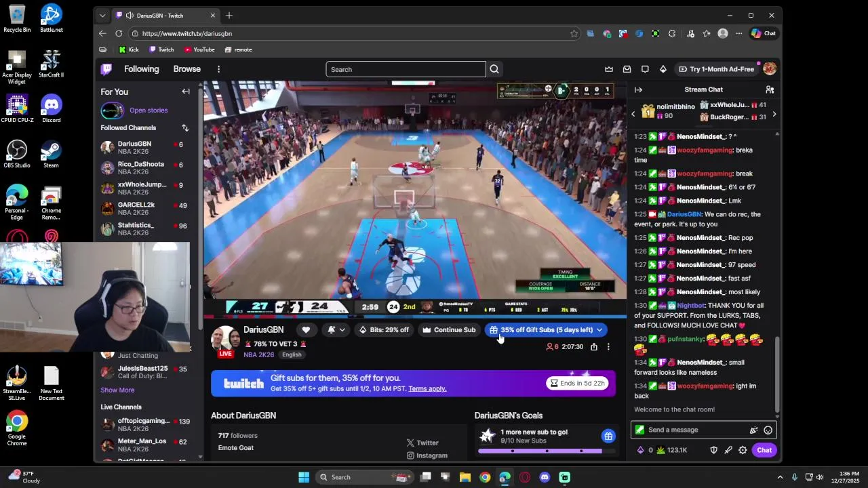The height and width of the screenshot is (488, 868).
Task: Expand the 35% off Gift Subs dropdown arrow
Action: point(599,330)
